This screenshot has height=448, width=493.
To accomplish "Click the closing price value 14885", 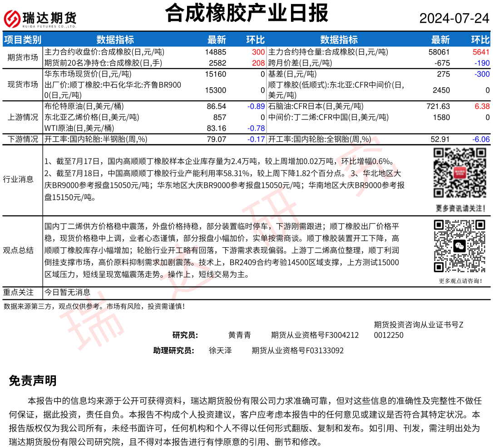I will (216, 52).
